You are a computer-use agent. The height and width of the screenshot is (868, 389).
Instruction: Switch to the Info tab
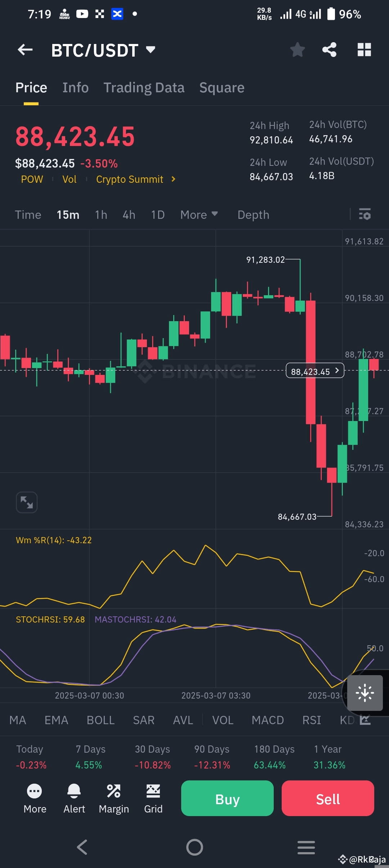(75, 88)
